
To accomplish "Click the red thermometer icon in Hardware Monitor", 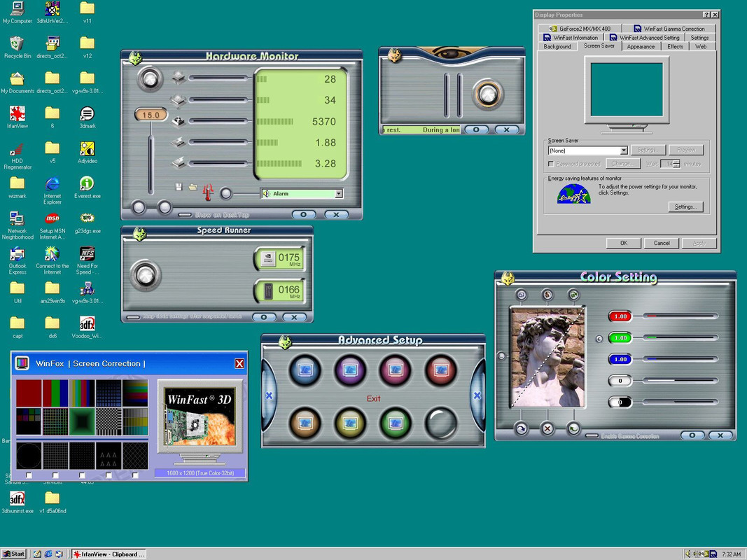I will (208, 192).
